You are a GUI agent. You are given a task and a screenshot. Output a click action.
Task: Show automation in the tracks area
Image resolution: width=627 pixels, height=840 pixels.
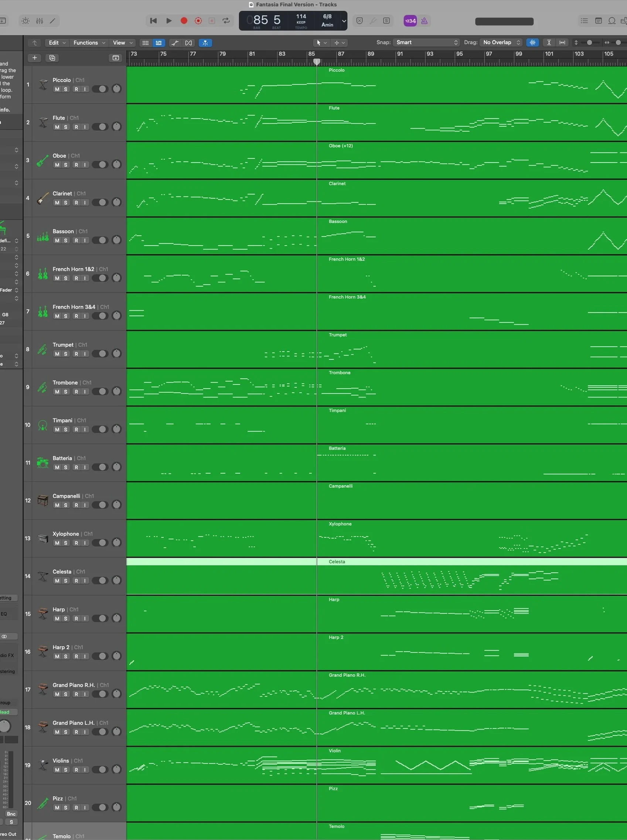(175, 43)
